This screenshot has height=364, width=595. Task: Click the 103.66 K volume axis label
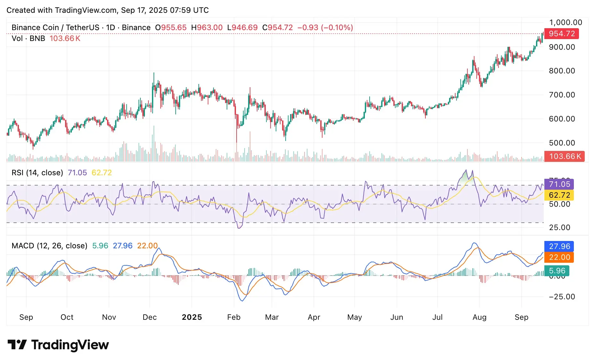[565, 156]
